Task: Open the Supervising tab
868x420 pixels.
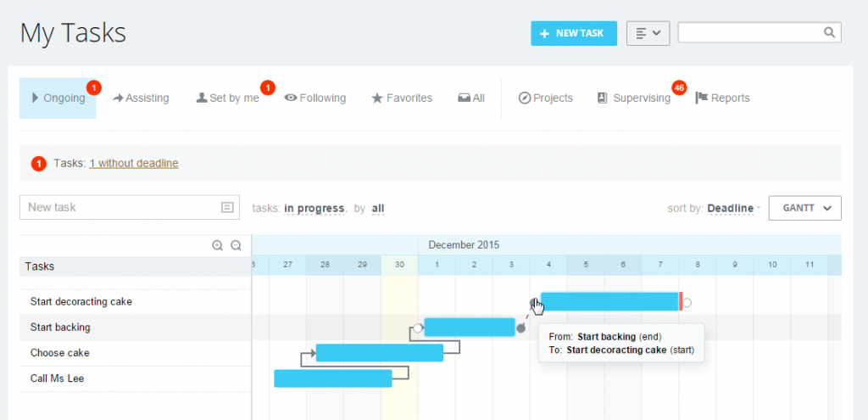Action: pyautogui.click(x=633, y=98)
